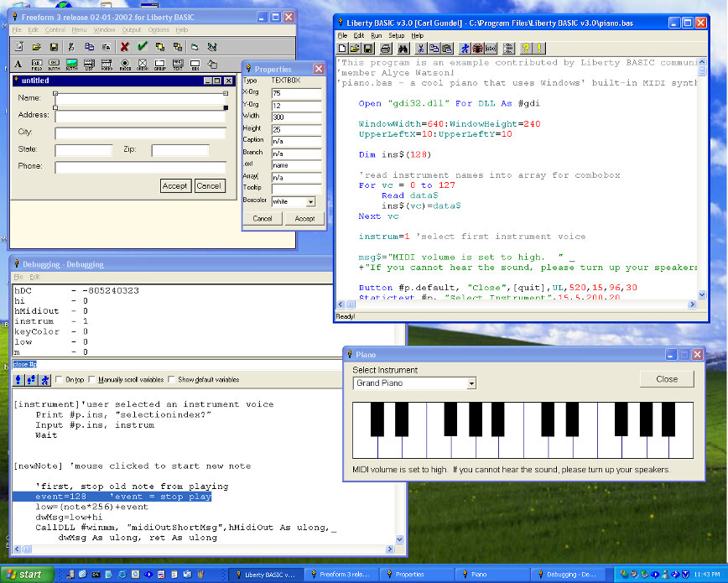This screenshot has width=728, height=583.
Task: Click the Address text field in untitled form
Action: 140,116
